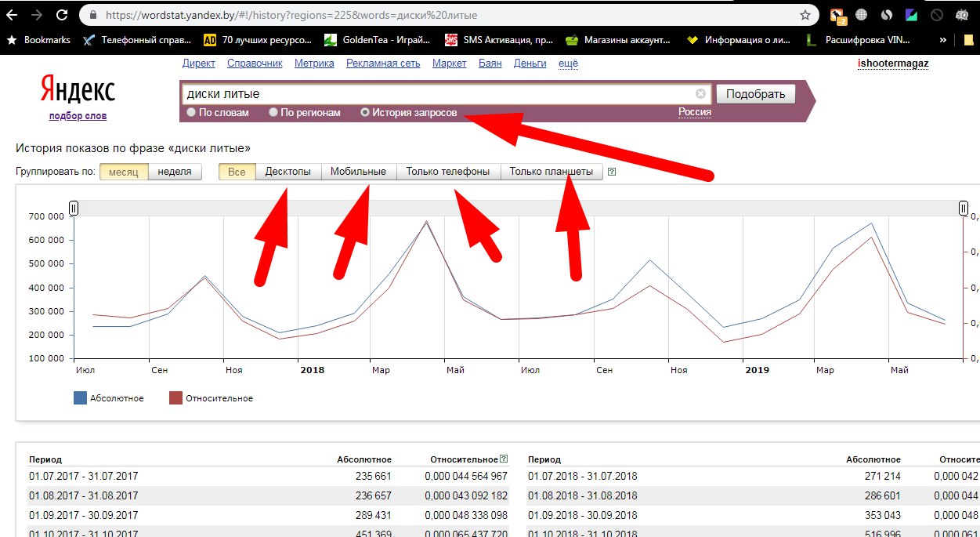980x537 pixels.
Task: Switch to the Мобильные tab
Action: pos(359,172)
